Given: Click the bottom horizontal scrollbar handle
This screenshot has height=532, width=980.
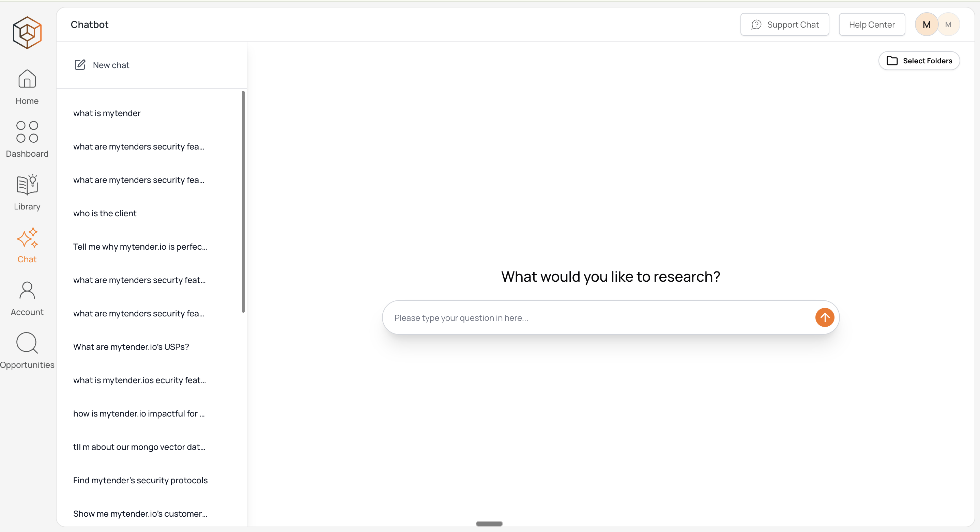Looking at the screenshot, I should [489, 523].
